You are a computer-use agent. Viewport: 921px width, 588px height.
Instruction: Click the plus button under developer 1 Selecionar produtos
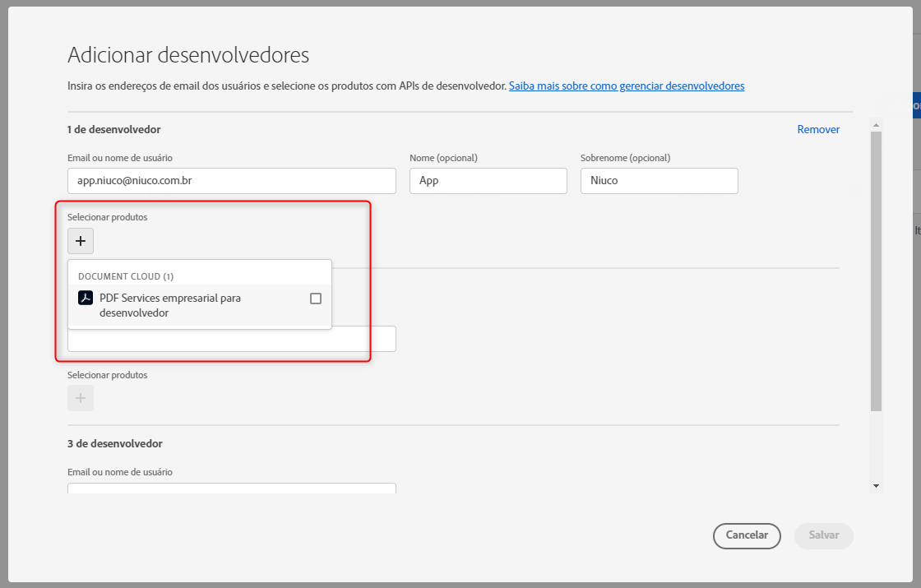(81, 241)
